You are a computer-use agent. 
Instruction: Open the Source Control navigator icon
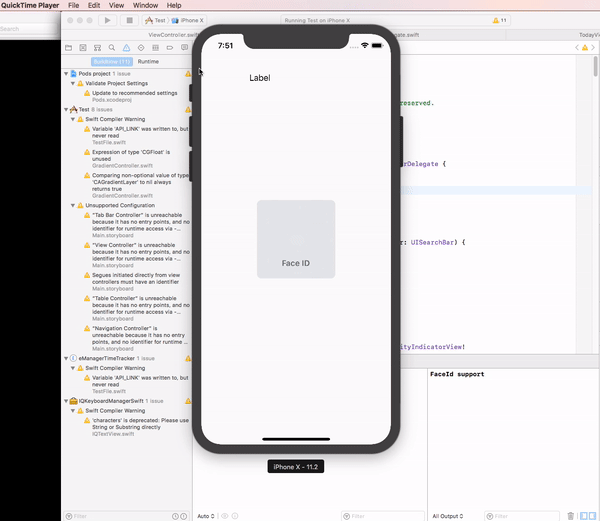click(x=83, y=47)
